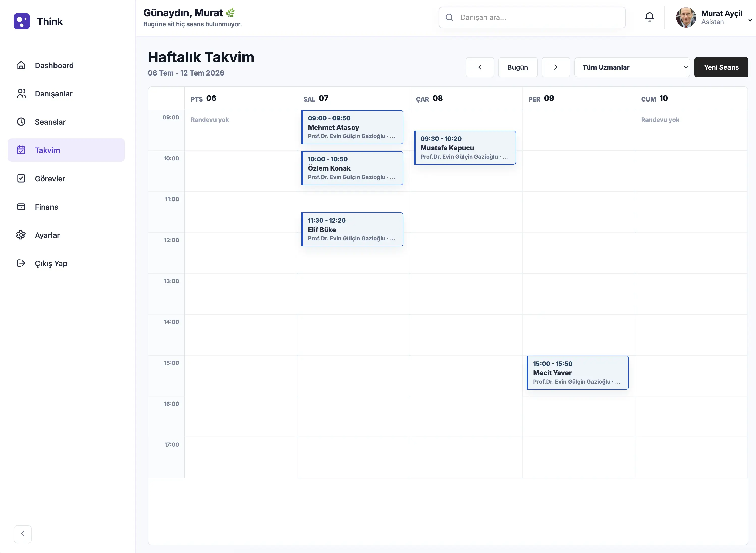
Task: Open the Finans menu item
Action: tap(66, 207)
